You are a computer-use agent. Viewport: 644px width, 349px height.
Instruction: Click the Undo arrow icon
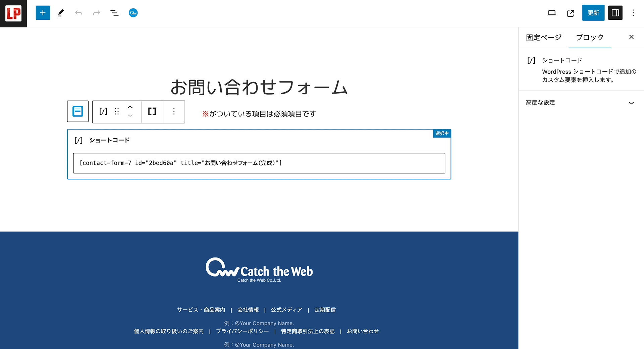(x=79, y=13)
